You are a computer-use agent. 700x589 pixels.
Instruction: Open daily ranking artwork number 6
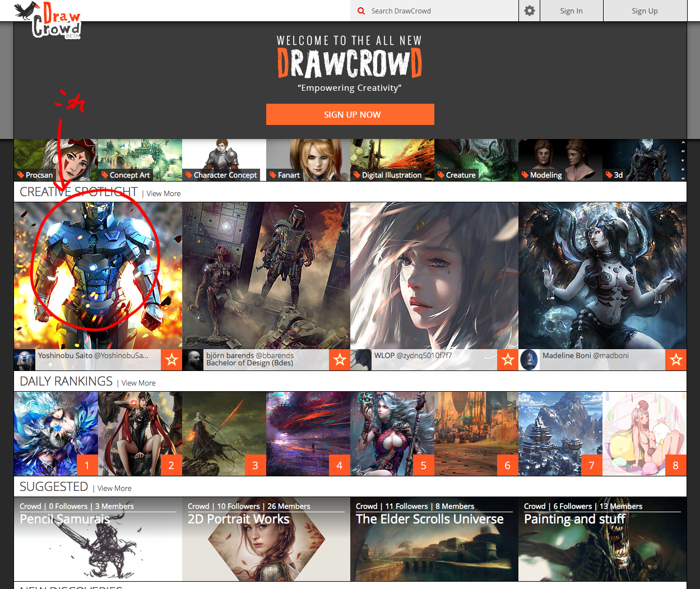tap(476, 434)
